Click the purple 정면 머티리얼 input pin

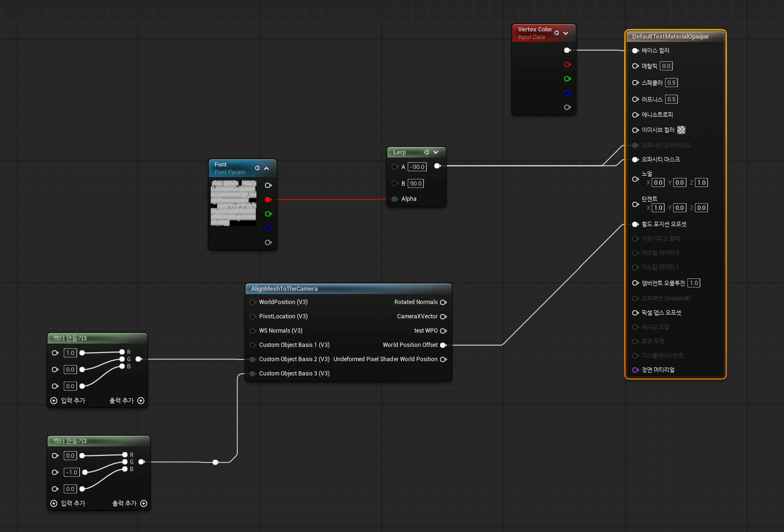pos(636,370)
